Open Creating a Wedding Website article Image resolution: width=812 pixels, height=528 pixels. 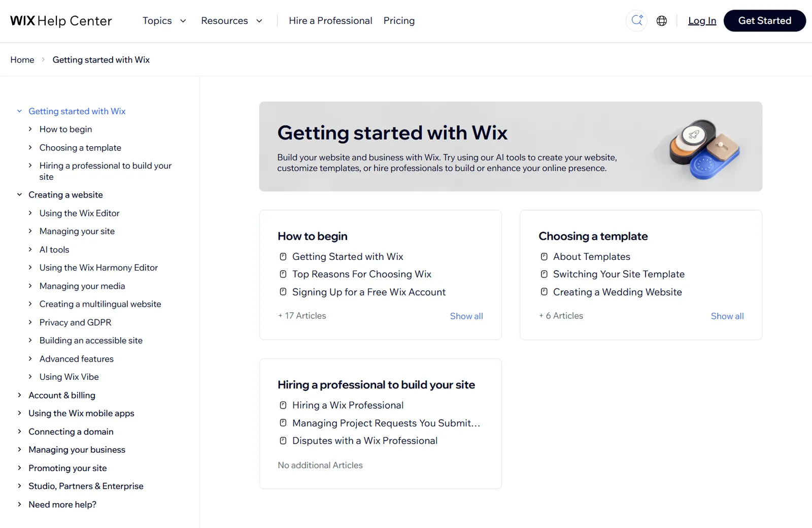(618, 292)
